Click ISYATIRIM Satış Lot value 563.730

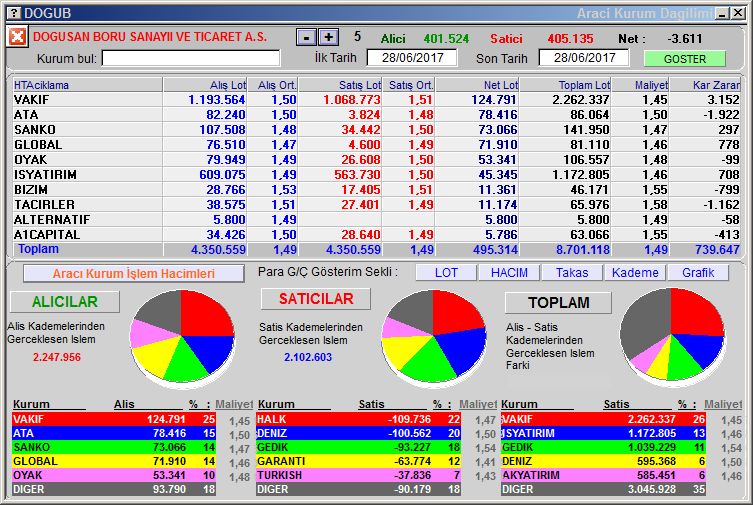[x=357, y=174]
